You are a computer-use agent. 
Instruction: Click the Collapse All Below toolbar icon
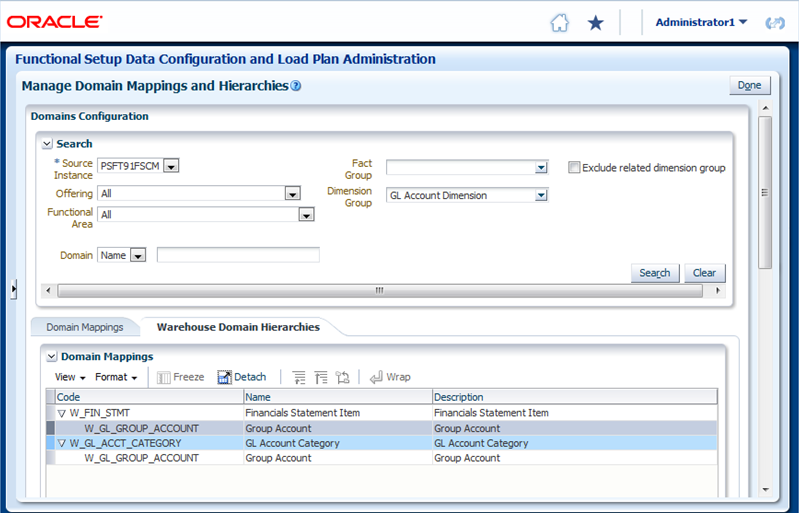point(321,377)
